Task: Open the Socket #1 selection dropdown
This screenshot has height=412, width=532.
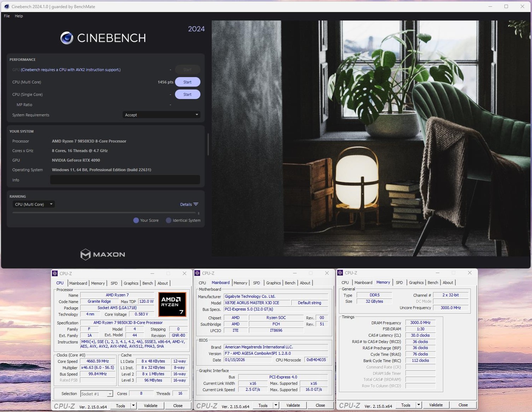Action: point(97,394)
